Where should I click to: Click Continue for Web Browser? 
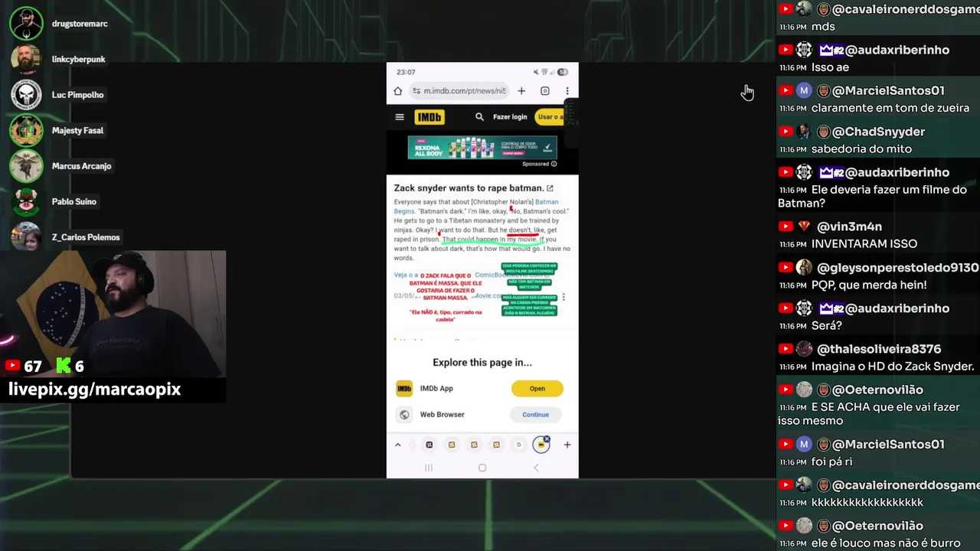pyautogui.click(x=535, y=415)
